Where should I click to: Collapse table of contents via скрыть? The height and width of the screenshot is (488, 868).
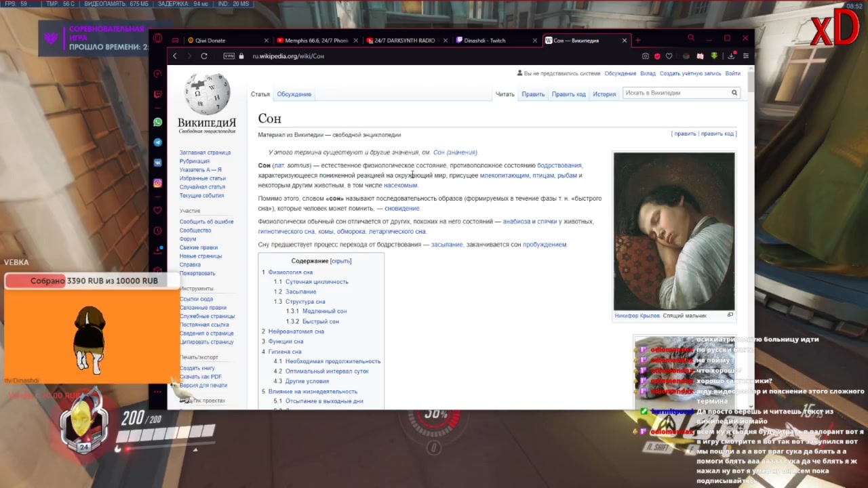pos(340,261)
